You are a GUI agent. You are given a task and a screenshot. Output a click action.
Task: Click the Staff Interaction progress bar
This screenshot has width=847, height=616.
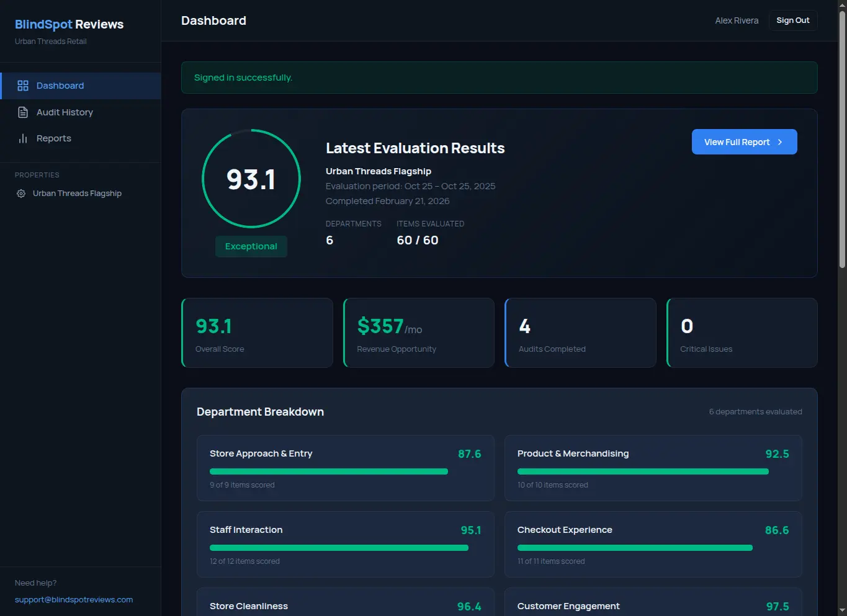pyautogui.click(x=339, y=548)
